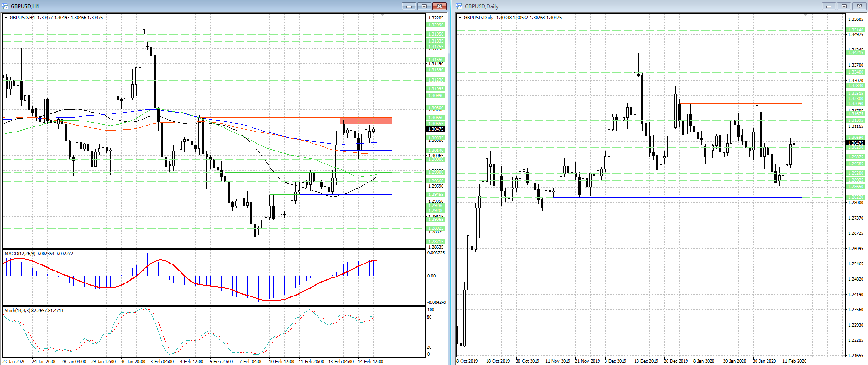The height and width of the screenshot is (365, 868).
Task: Click the 8 Jan 2020 date label
Action: [704, 361]
